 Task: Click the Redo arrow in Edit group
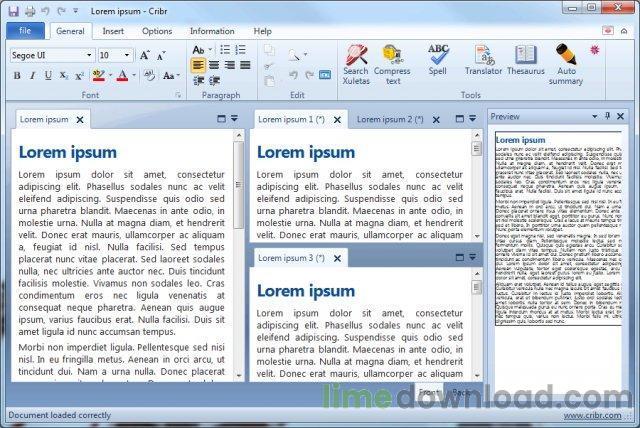309,75
